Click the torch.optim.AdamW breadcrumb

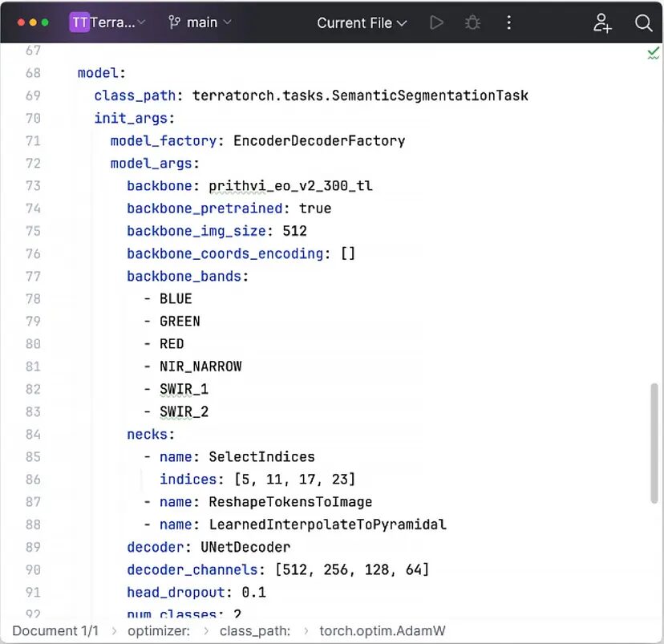pos(379,630)
